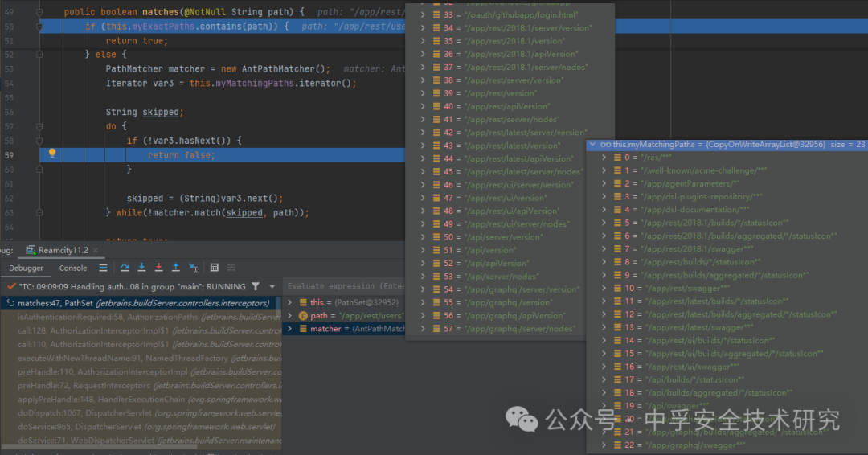Click the Run to Cursor icon
Viewport: 868px width, 455px height.
point(193,268)
